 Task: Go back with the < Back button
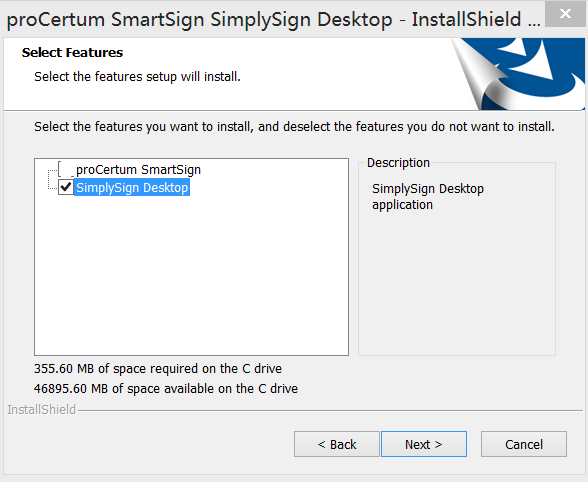(337, 444)
